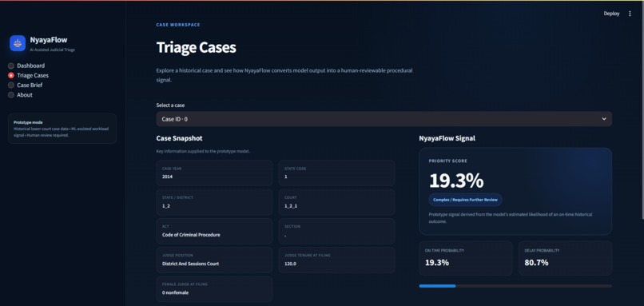Click the CASE WORKSPACE label
The width and height of the screenshot is (644, 306).
click(x=178, y=25)
